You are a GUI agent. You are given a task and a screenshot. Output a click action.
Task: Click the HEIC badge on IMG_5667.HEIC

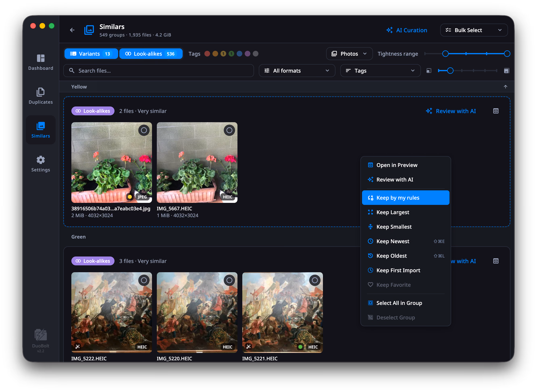coord(227,197)
